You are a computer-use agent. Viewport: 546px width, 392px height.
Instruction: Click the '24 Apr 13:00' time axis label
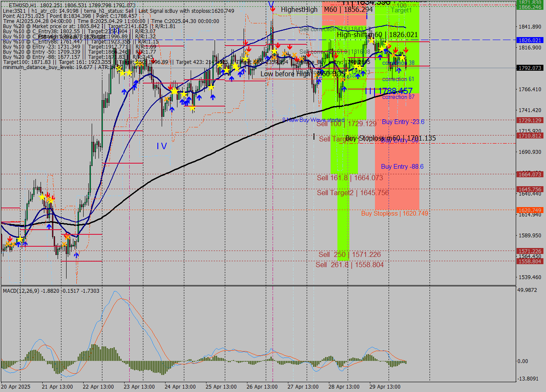[x=181, y=387]
